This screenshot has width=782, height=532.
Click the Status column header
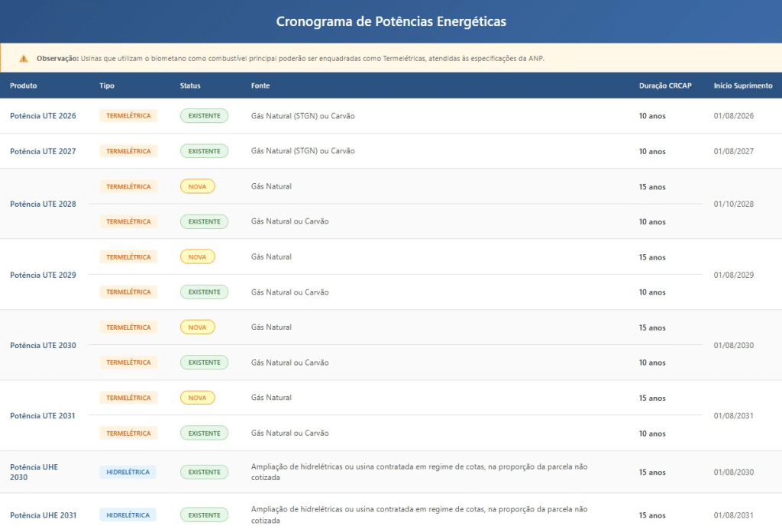(190, 85)
